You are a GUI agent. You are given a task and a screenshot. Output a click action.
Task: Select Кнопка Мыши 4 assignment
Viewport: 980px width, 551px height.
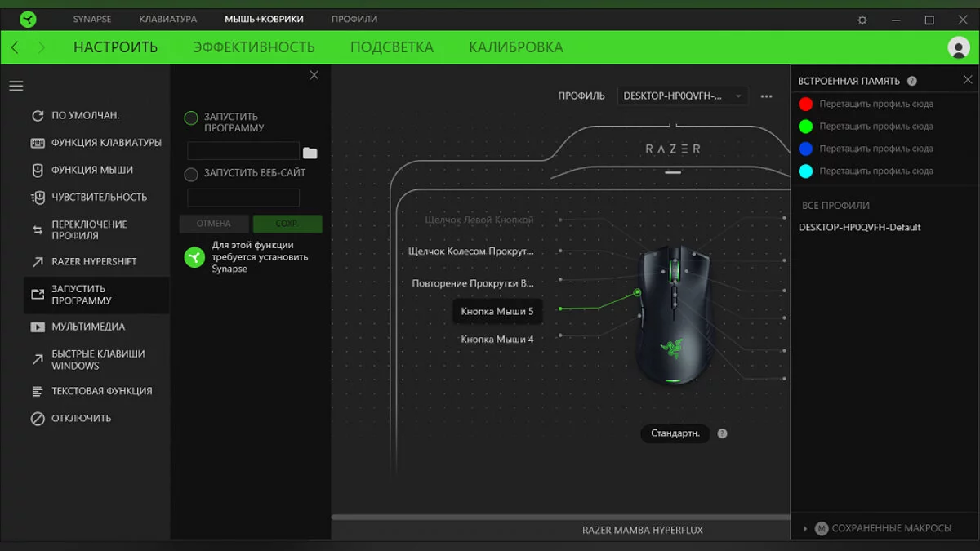tap(497, 339)
